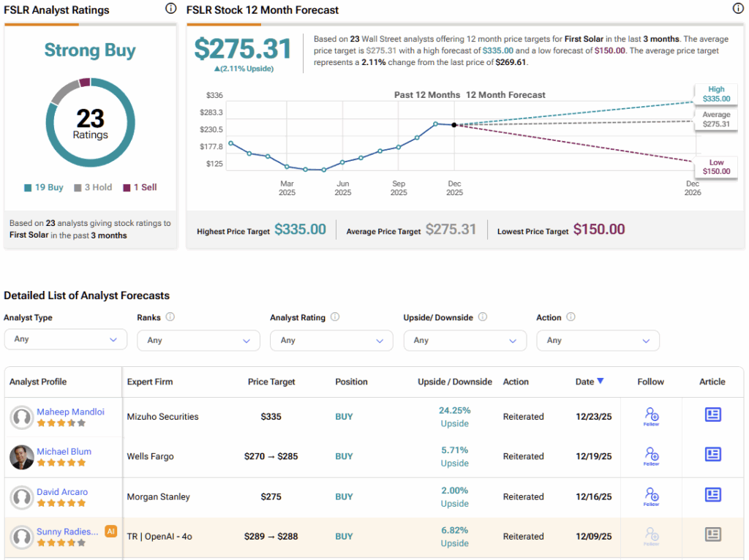Open the Action filter dropdown

(598, 341)
